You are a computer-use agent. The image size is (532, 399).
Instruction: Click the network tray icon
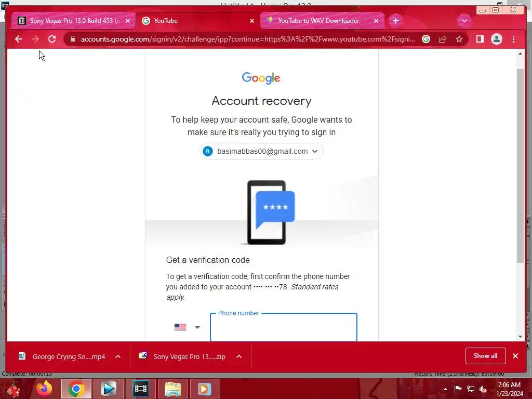471,389
